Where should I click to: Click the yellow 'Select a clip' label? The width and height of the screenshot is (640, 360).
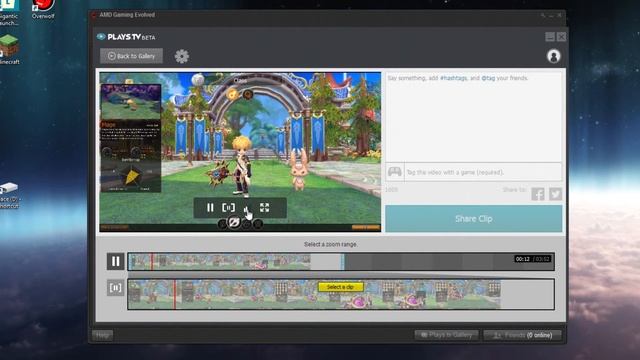(340, 287)
